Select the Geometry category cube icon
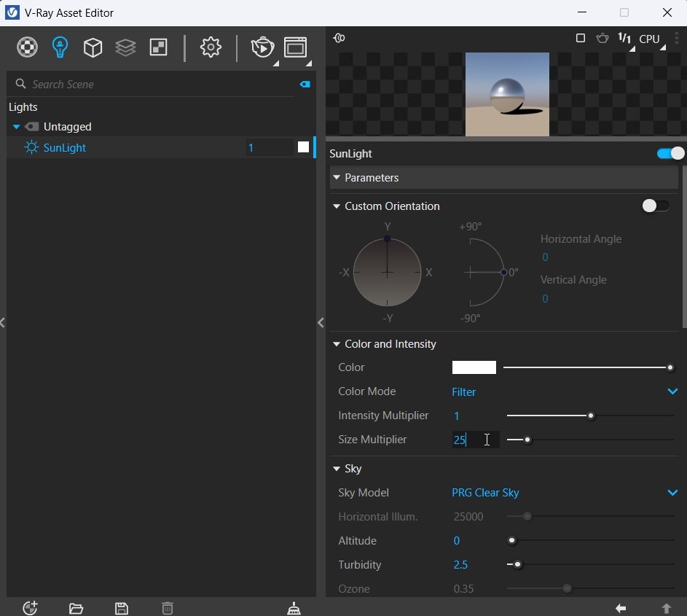Image resolution: width=687 pixels, height=616 pixels. [93, 47]
